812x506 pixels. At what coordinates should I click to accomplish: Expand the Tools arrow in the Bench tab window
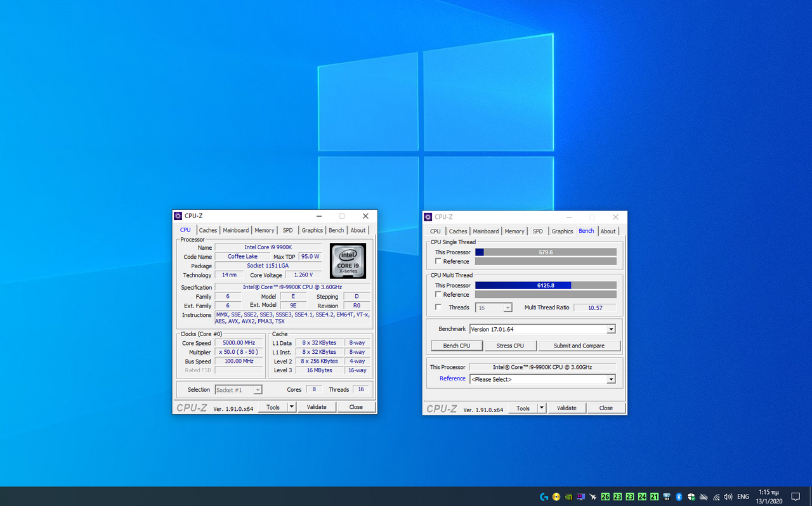point(541,408)
